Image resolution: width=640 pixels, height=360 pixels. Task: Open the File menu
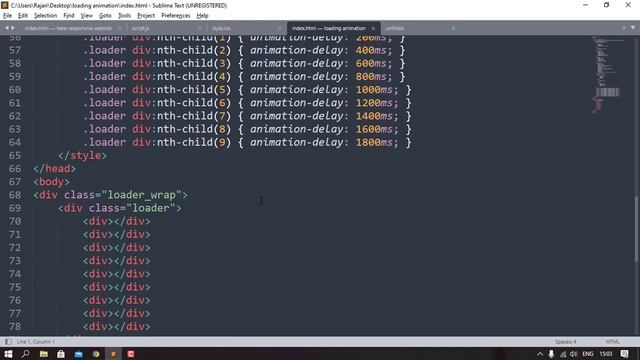[7, 16]
